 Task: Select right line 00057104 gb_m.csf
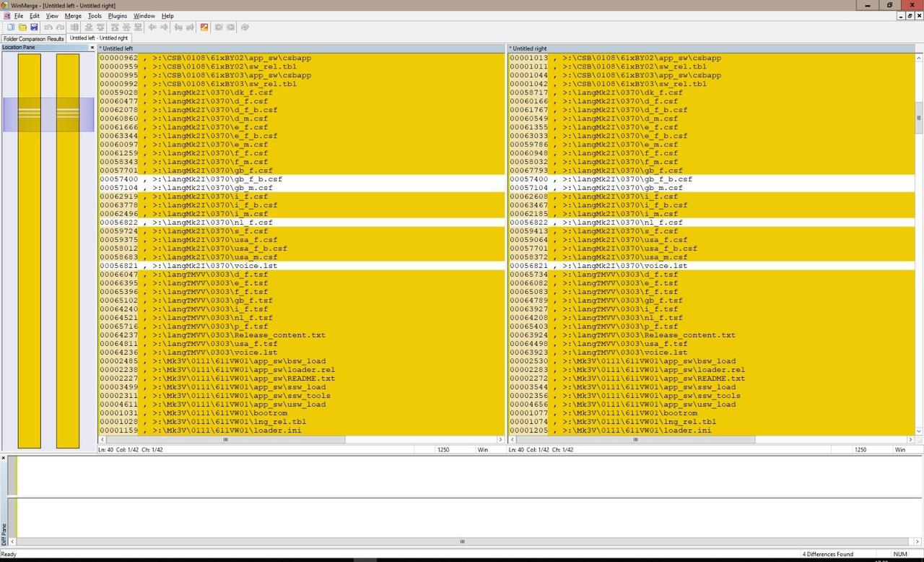pos(711,188)
